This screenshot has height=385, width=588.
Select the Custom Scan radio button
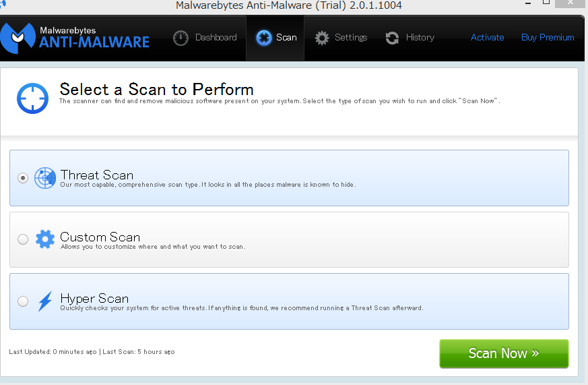[x=23, y=239]
